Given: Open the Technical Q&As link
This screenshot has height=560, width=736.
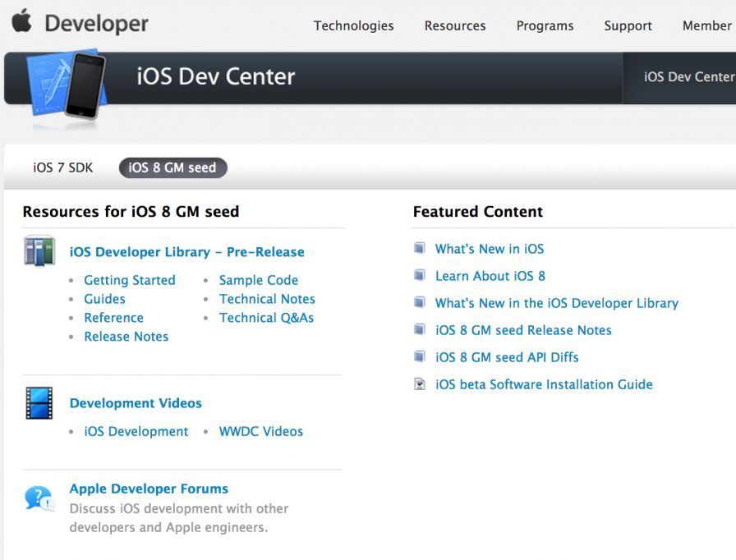Looking at the screenshot, I should click(x=267, y=318).
